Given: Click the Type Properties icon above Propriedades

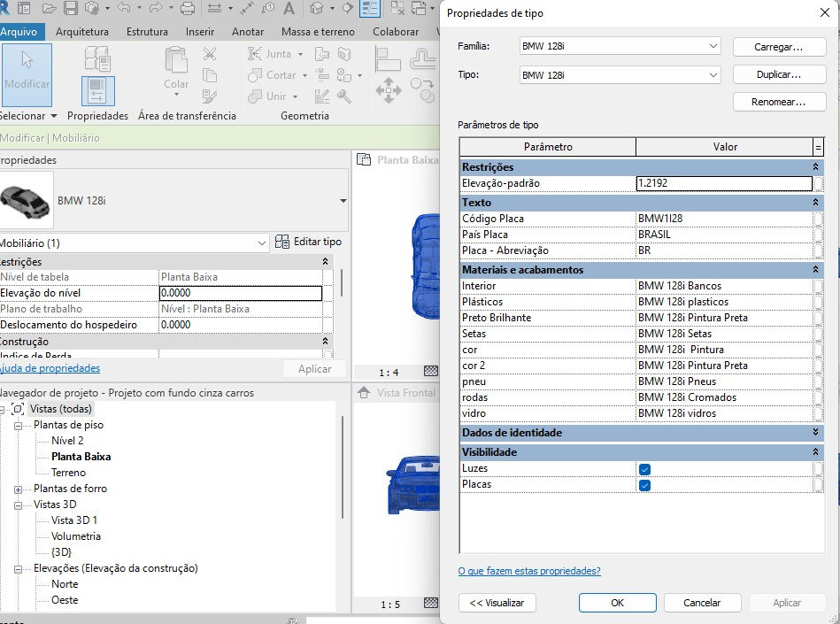Looking at the screenshot, I should coord(98,59).
